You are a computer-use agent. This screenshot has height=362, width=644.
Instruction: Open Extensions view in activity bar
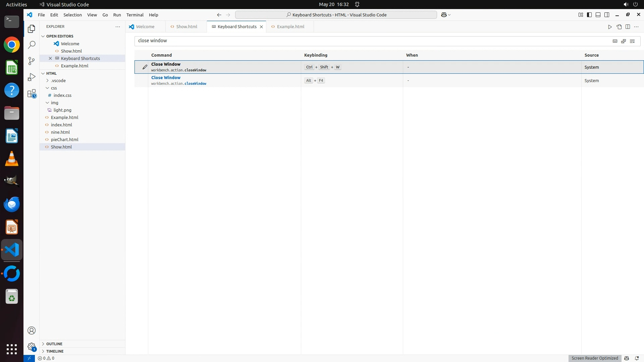coord(32,94)
